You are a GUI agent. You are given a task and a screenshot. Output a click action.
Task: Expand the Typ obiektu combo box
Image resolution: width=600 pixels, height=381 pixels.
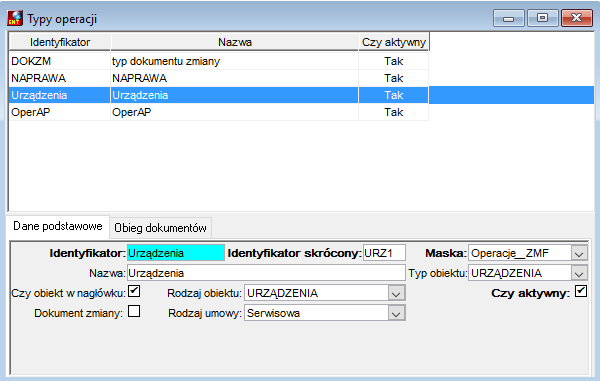[579, 273]
